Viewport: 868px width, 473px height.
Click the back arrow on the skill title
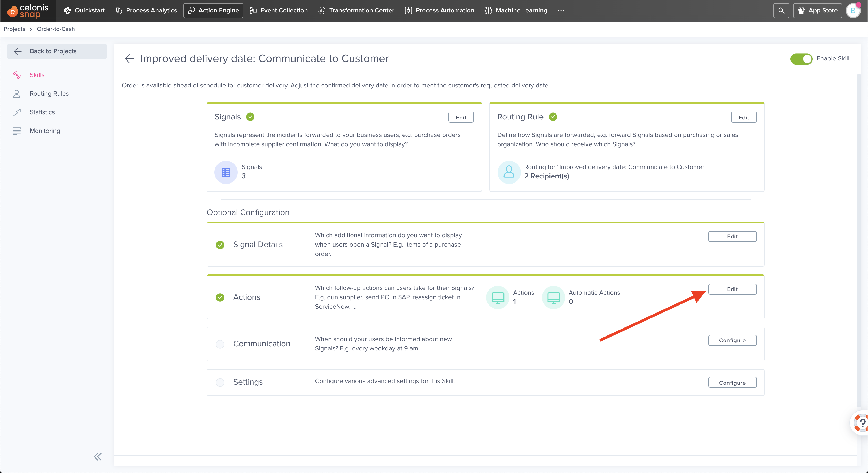(129, 58)
